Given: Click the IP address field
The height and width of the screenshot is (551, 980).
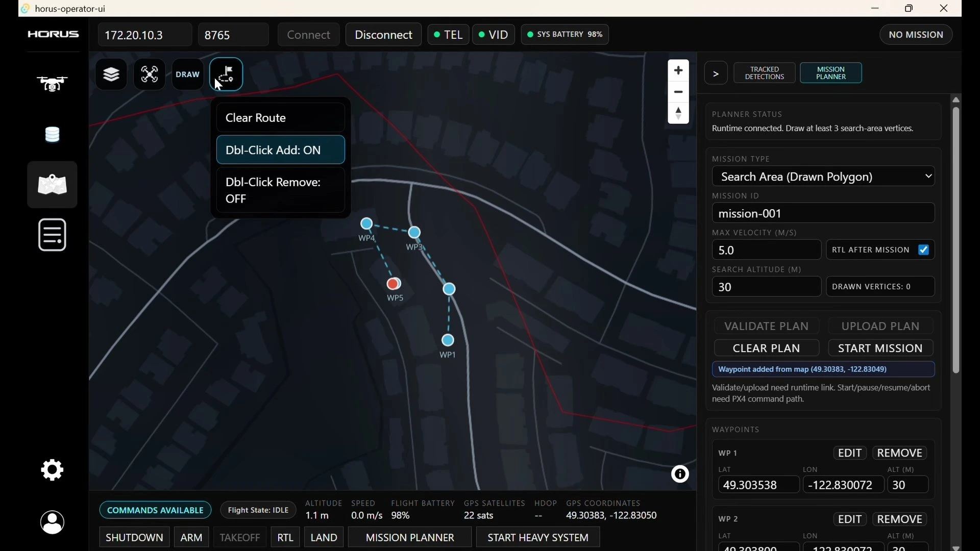Looking at the screenshot, I should [x=145, y=35].
